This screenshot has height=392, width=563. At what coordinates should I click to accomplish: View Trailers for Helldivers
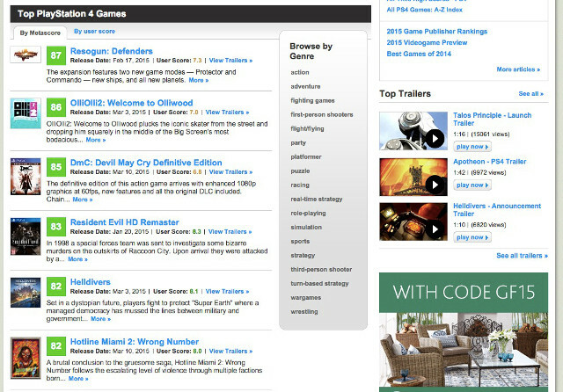coord(227,291)
